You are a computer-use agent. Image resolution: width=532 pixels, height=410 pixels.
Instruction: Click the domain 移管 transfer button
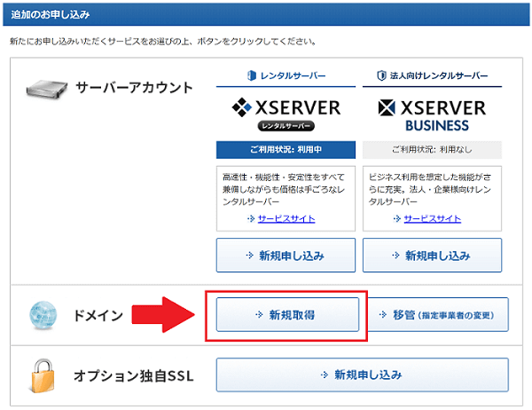(x=438, y=314)
